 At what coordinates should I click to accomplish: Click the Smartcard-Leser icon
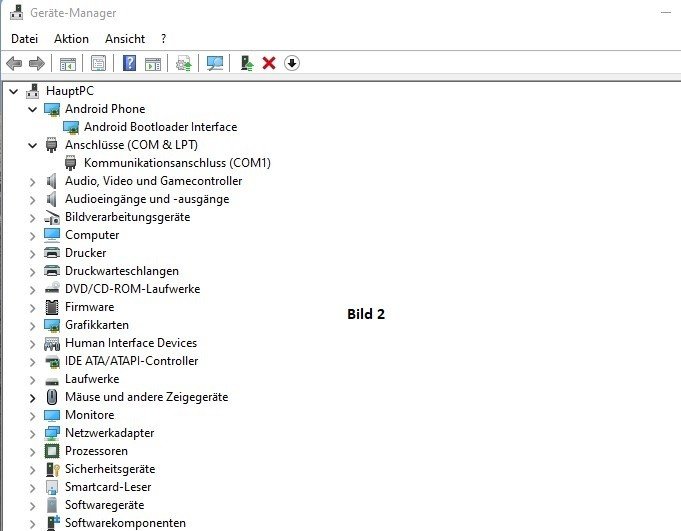(52, 487)
